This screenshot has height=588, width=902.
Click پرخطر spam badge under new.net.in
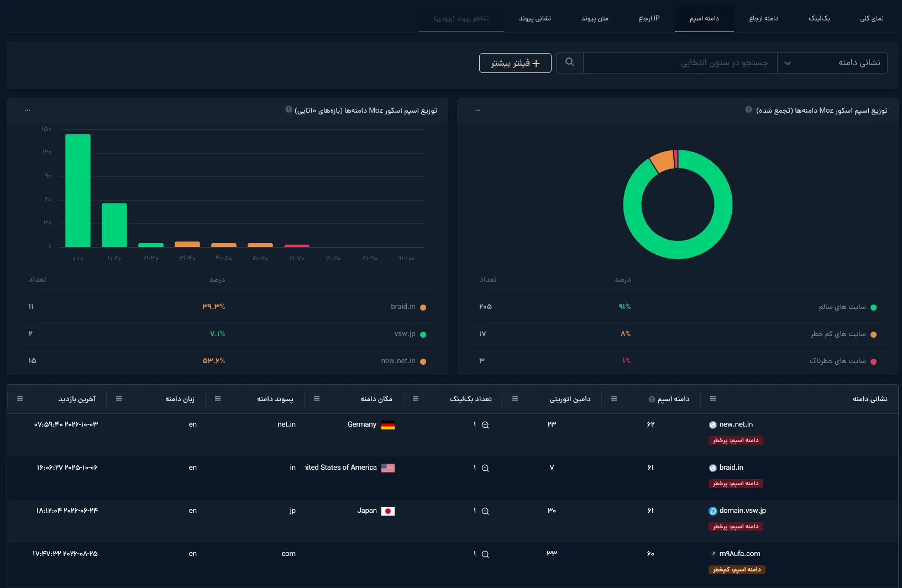pos(736,440)
